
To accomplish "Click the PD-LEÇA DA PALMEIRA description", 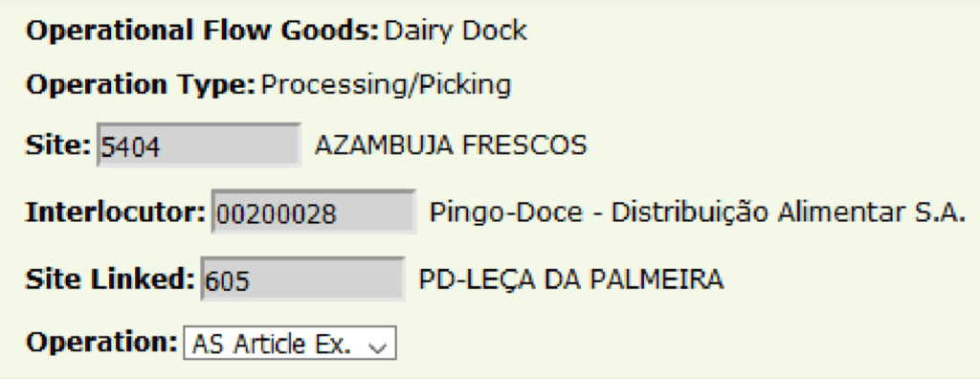I will (x=571, y=279).
